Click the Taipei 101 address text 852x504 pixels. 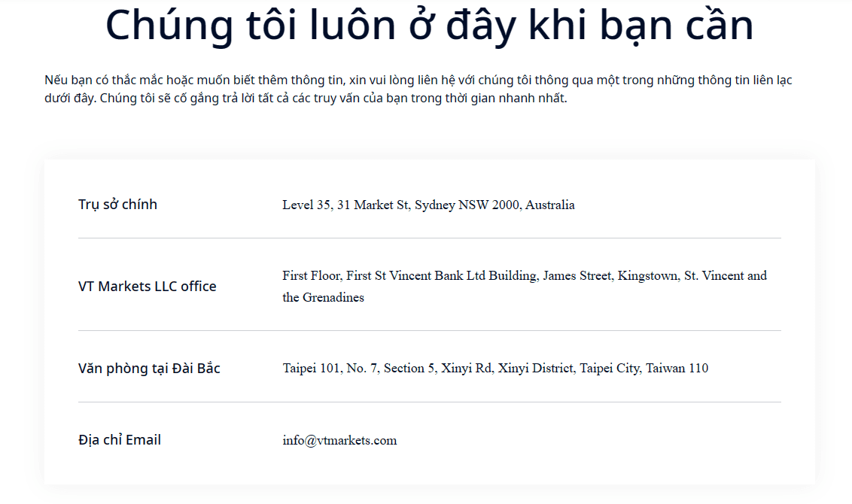495,369
